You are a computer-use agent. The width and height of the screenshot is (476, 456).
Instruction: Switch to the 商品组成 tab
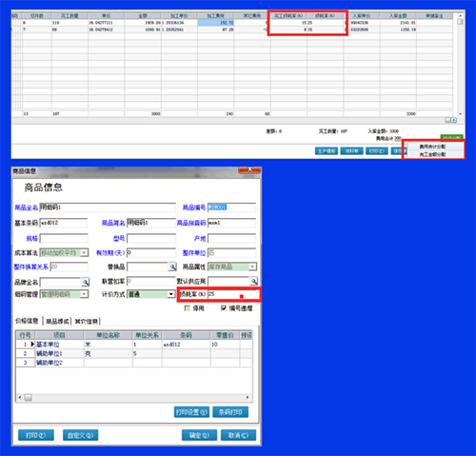coord(57,322)
